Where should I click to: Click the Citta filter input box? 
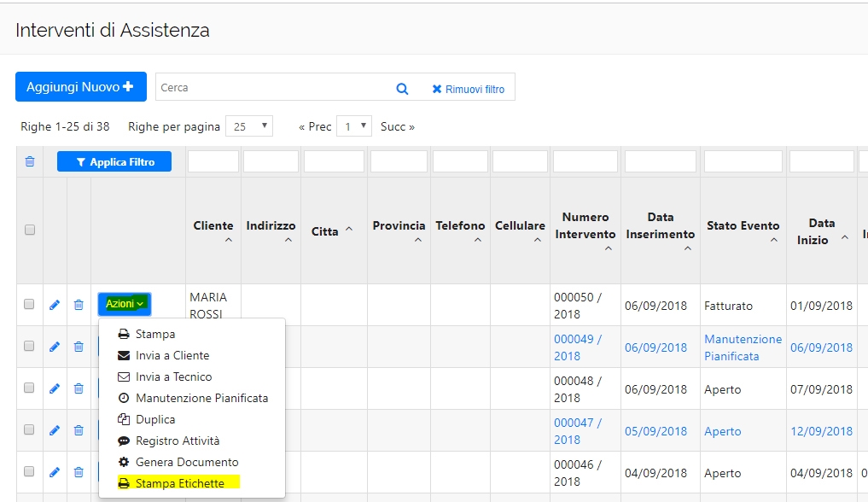pos(334,161)
